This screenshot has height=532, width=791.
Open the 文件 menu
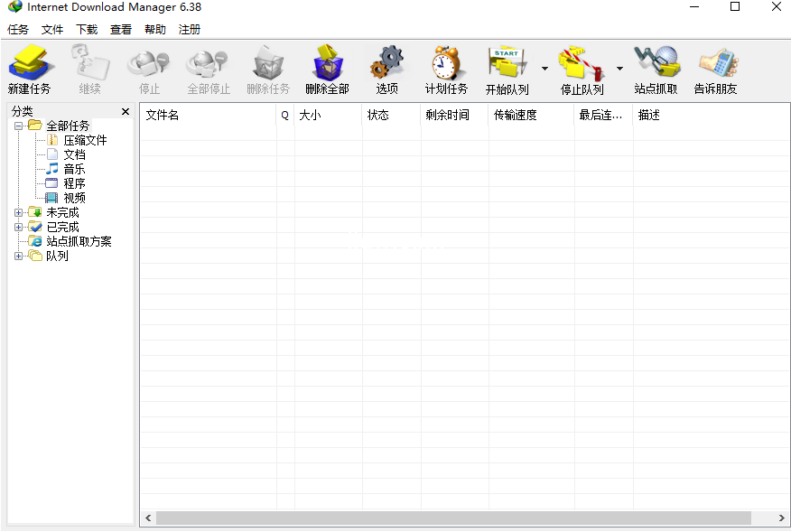[52, 29]
